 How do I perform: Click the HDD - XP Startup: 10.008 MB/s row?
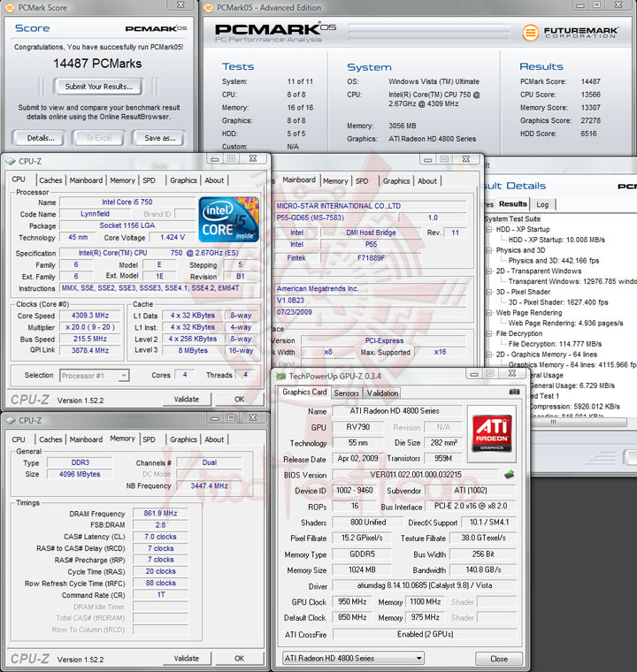556,240
